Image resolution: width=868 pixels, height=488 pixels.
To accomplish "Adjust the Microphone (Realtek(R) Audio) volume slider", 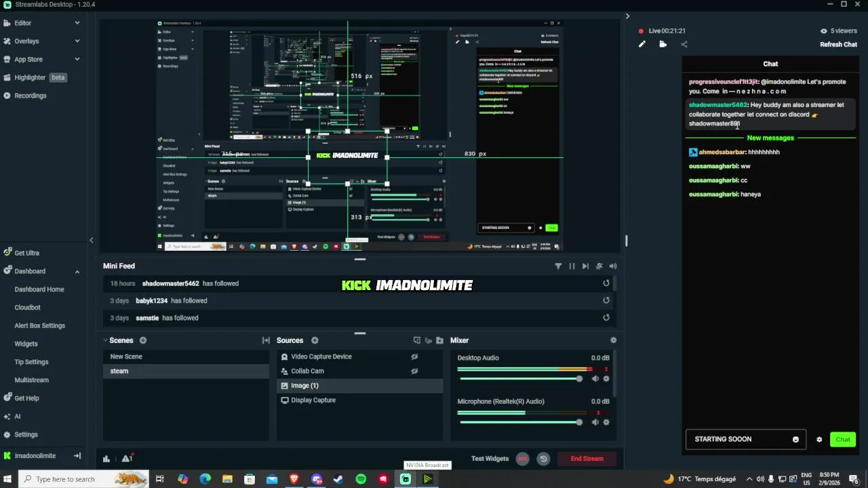I will [521, 422].
